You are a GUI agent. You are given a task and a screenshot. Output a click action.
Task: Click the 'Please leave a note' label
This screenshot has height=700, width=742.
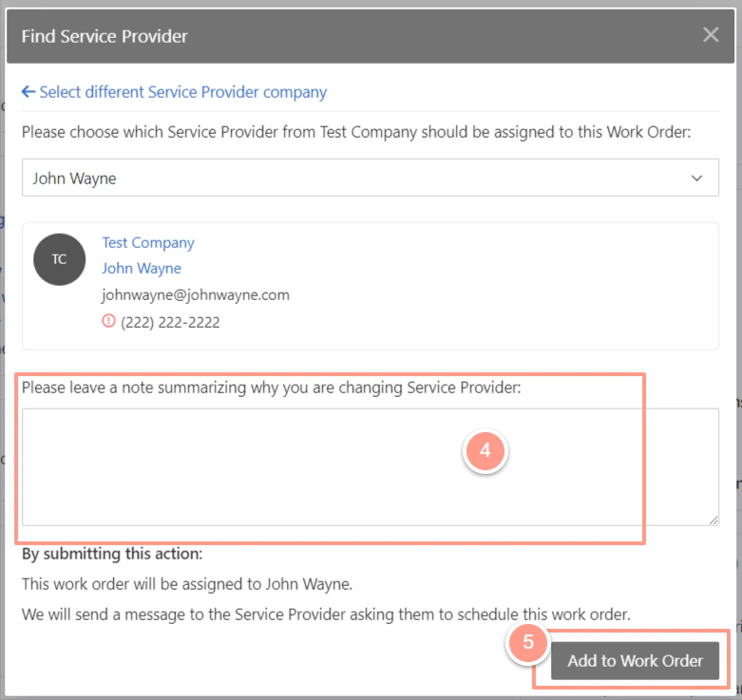(x=271, y=388)
